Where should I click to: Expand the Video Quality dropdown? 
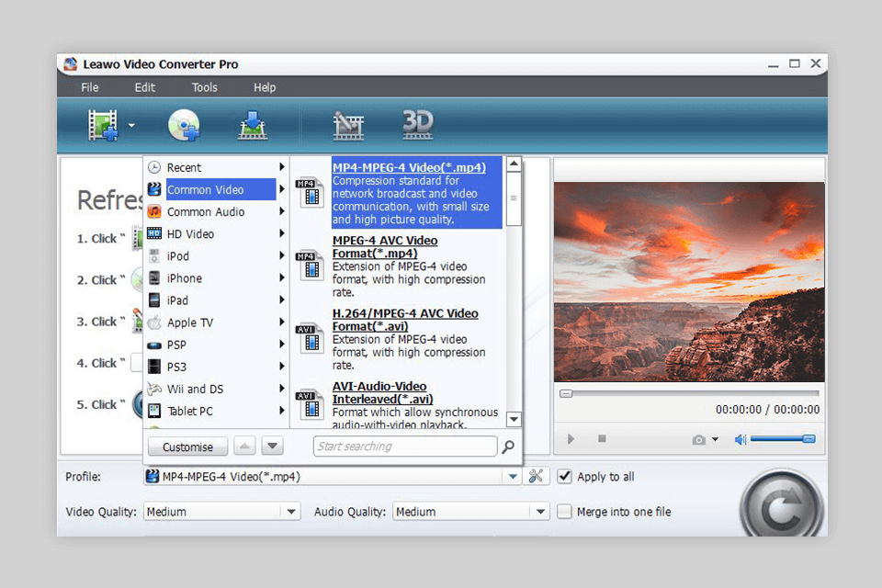point(291,512)
